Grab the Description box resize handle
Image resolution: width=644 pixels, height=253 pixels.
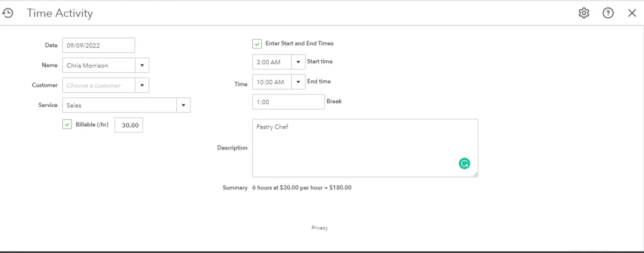point(475,175)
